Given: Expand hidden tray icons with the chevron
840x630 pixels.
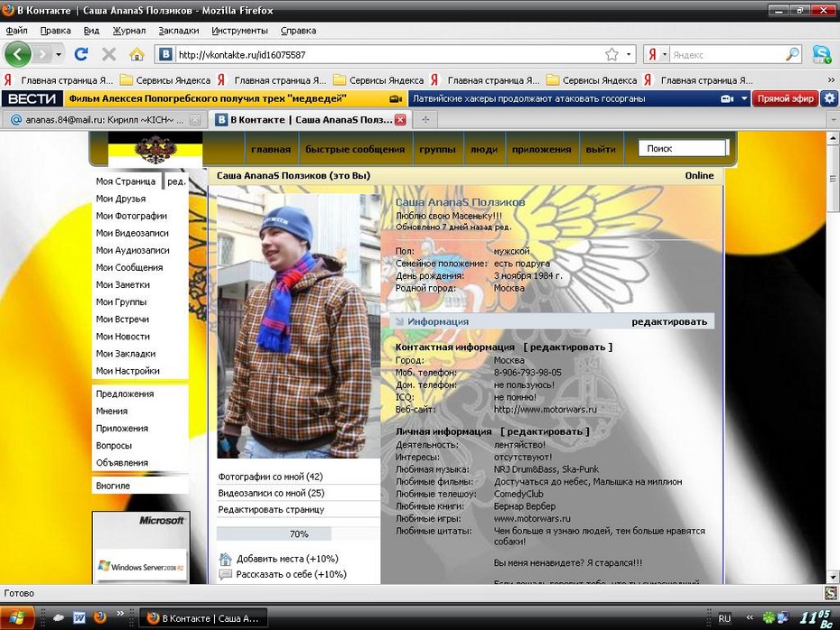Looking at the screenshot, I should [750, 617].
